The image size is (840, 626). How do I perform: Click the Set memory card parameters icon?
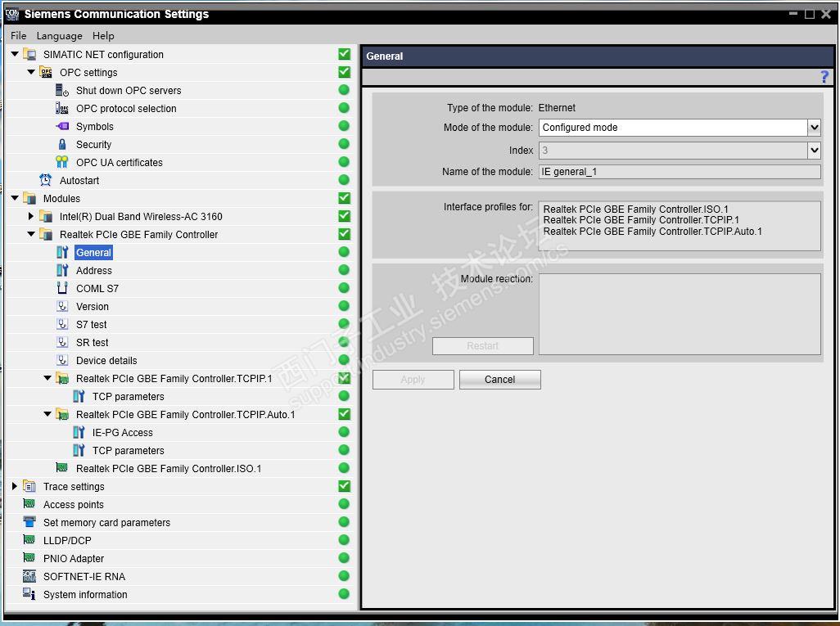[29, 522]
